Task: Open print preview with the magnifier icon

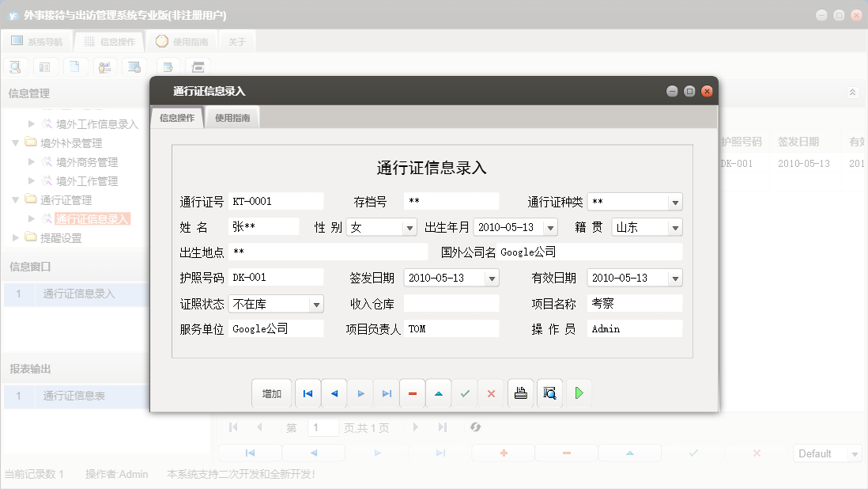Action: pyautogui.click(x=549, y=392)
